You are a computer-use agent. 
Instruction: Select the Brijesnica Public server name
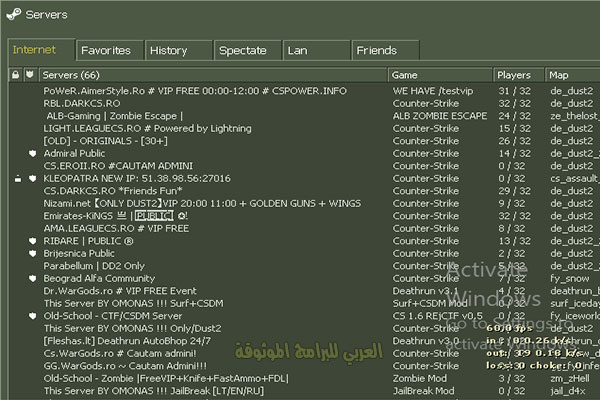[79, 253]
